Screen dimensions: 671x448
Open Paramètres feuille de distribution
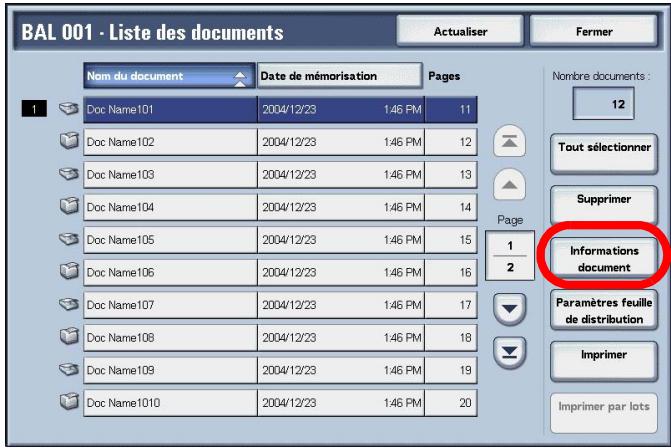(x=604, y=311)
